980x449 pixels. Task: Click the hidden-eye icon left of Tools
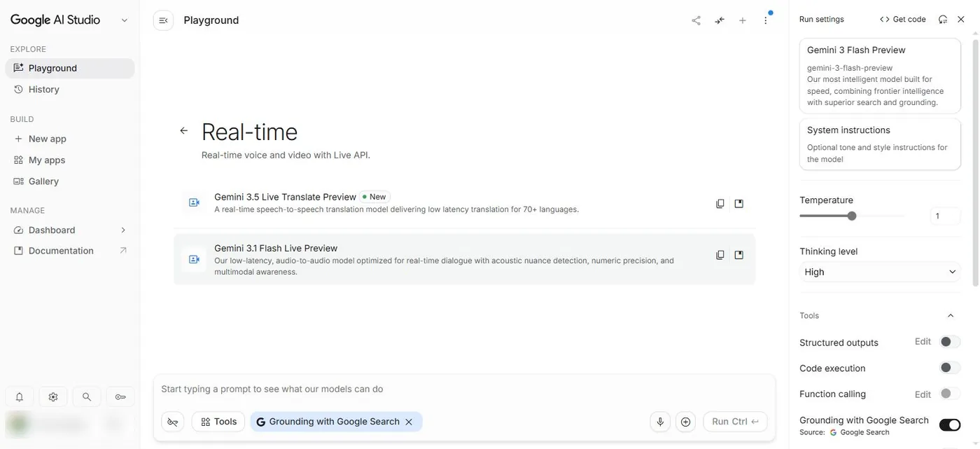click(173, 422)
